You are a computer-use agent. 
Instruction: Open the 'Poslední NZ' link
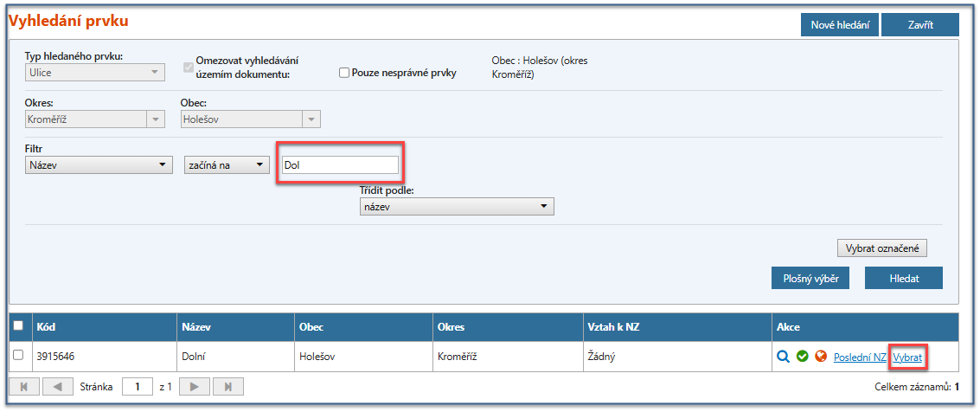[860, 357]
